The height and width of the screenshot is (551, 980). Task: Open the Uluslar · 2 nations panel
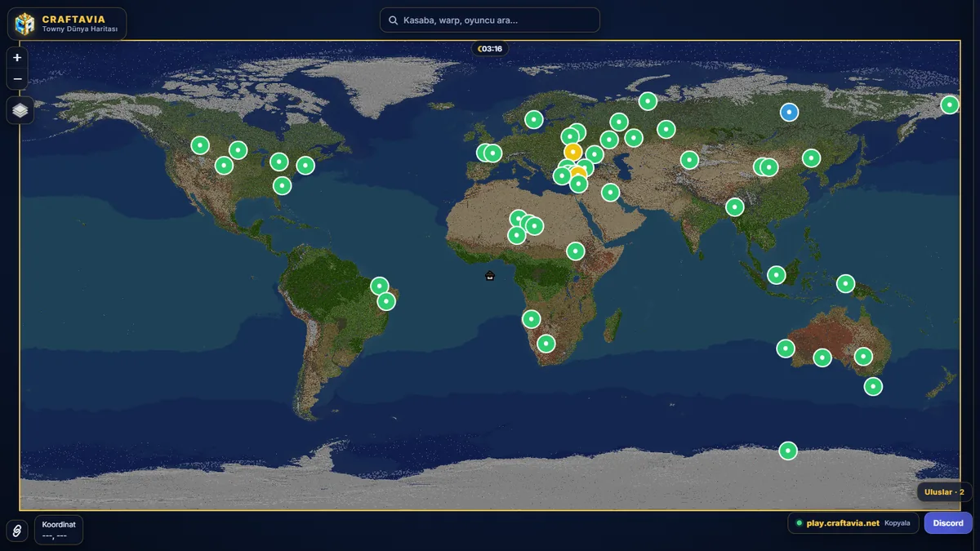(945, 492)
